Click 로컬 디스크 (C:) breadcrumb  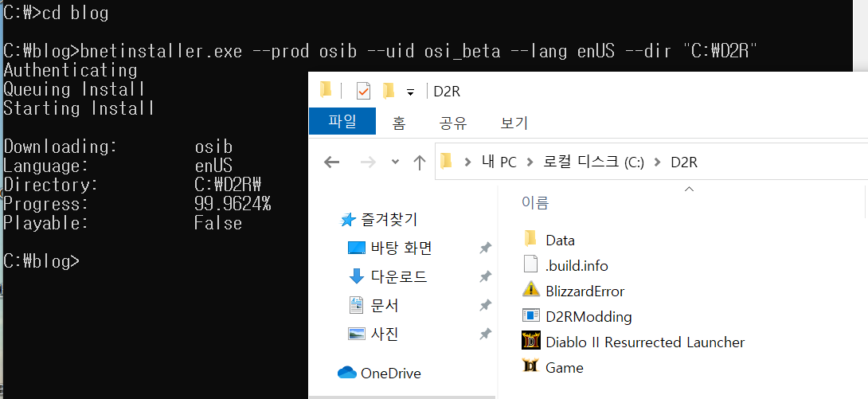coord(593,162)
